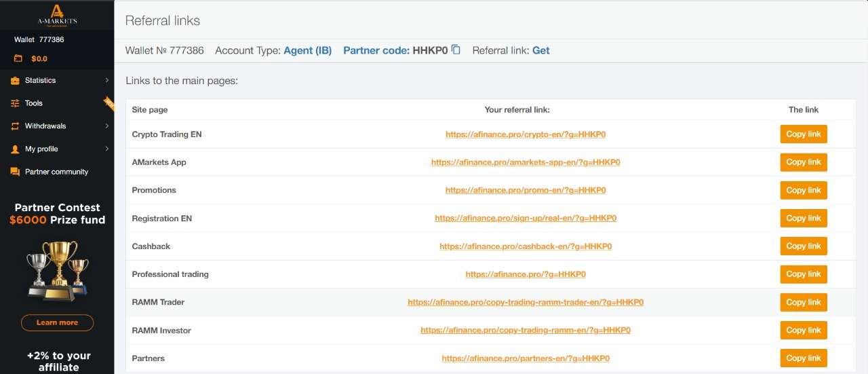Click the Tools sliders icon
This screenshot has height=374, width=868.
click(15, 104)
